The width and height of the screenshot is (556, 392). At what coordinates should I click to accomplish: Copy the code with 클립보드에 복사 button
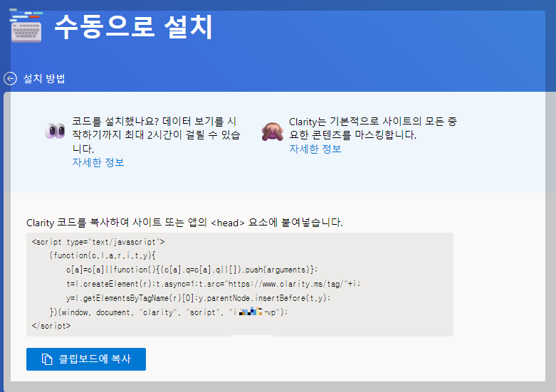86,359
